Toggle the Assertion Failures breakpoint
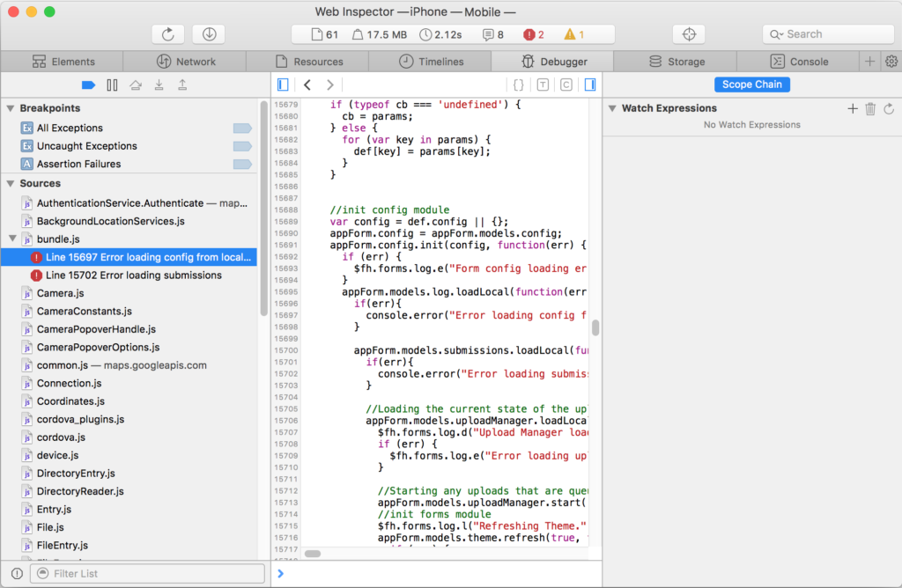 click(241, 164)
